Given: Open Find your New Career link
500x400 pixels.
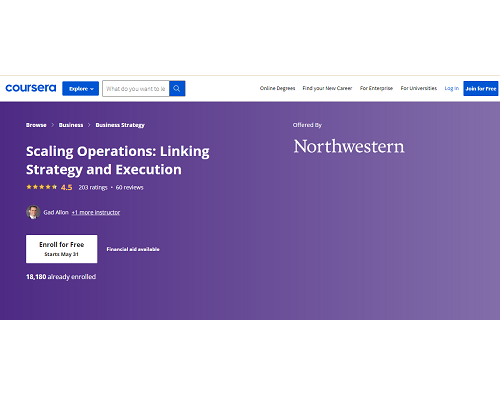Looking at the screenshot, I should [x=327, y=88].
